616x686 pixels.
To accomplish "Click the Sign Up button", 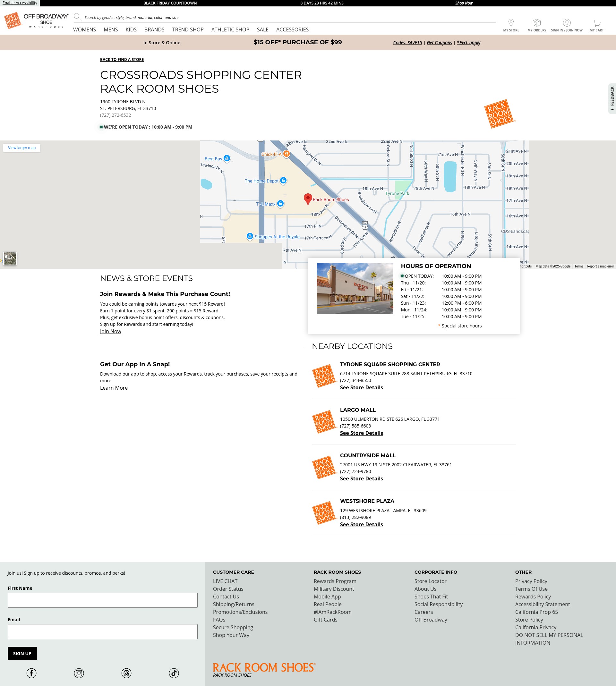I will pyautogui.click(x=22, y=654).
